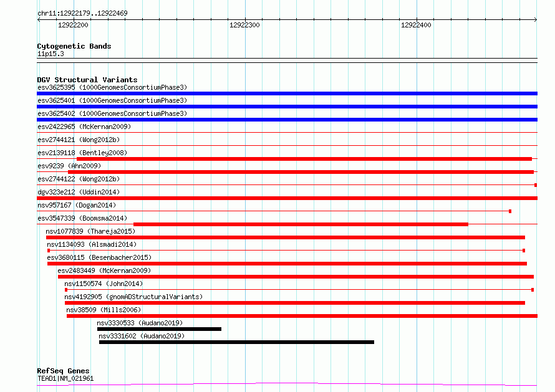Viewport: 555px width, 392px height.
Task: Open the esv2422965 (McKernan2009) variant label
Action: [x=84, y=127]
